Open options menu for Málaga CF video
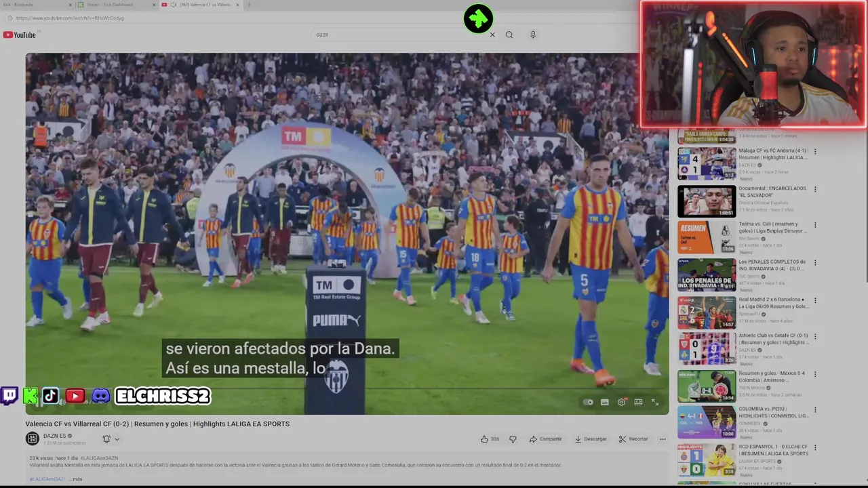This screenshot has width=868, height=488. pos(815,152)
